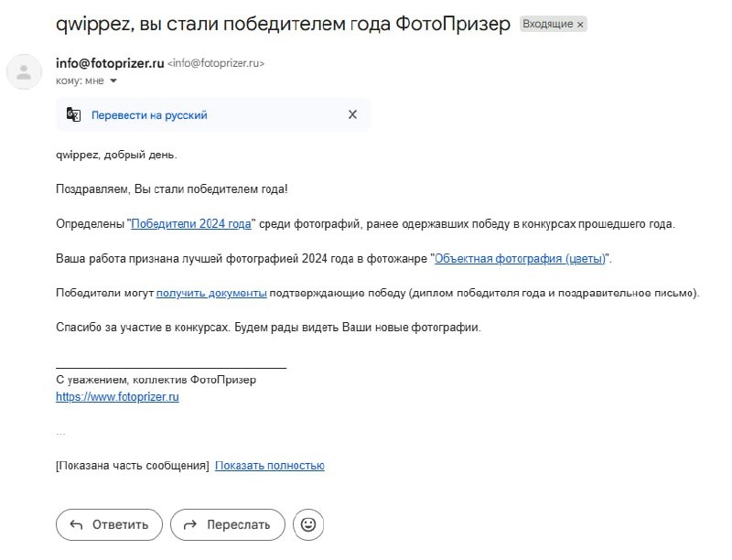732x560 pixels.
Task: Click the email subject line
Action: click(283, 24)
